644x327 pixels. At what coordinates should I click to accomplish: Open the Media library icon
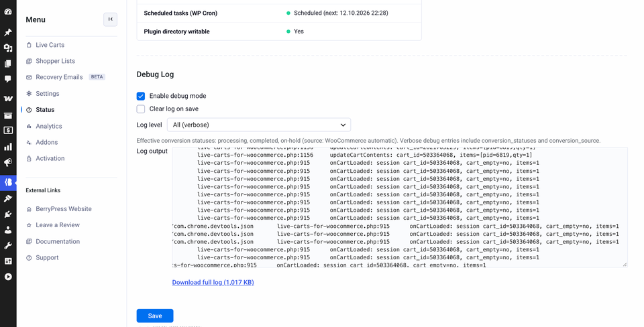[x=8, y=48]
